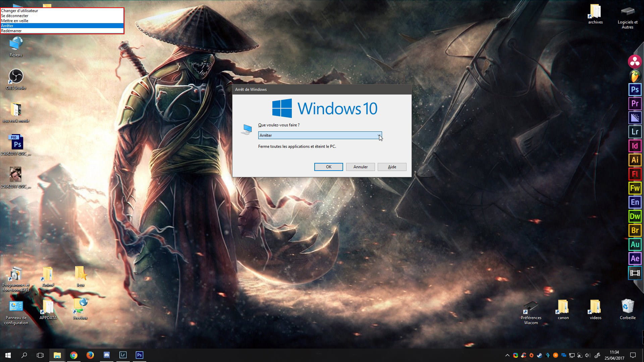644x362 pixels.
Task: Select the OBS Studio desktop shortcut
Action: tap(16, 79)
